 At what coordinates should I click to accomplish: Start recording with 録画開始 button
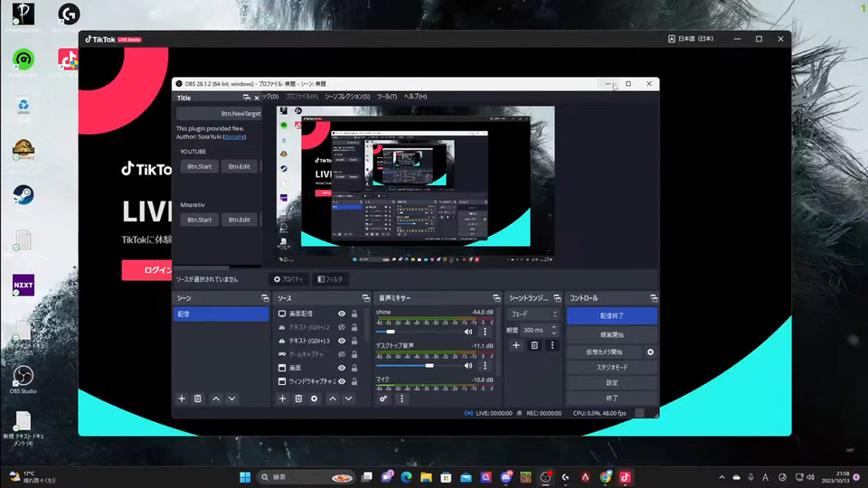pos(612,334)
